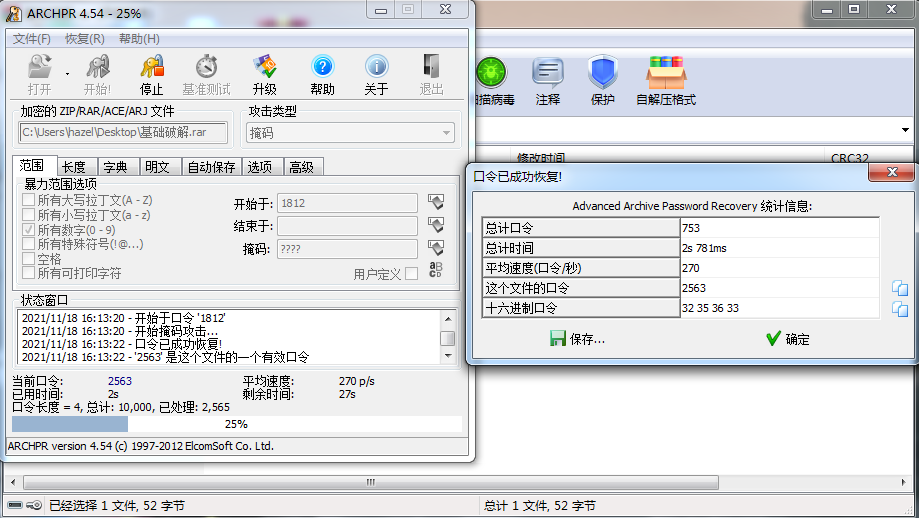
Task: Open the Help (帮助(H)) menu
Action: coord(139,39)
